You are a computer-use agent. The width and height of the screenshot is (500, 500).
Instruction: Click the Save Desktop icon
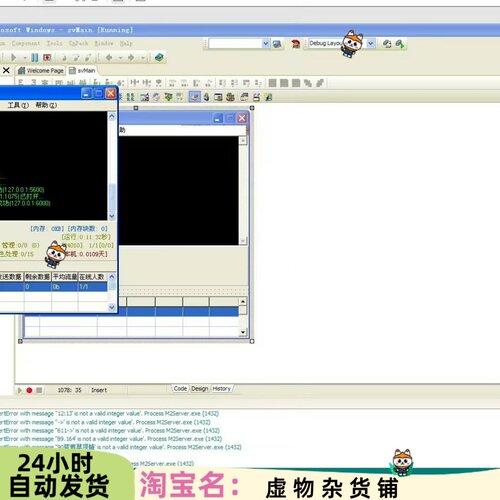277,44
